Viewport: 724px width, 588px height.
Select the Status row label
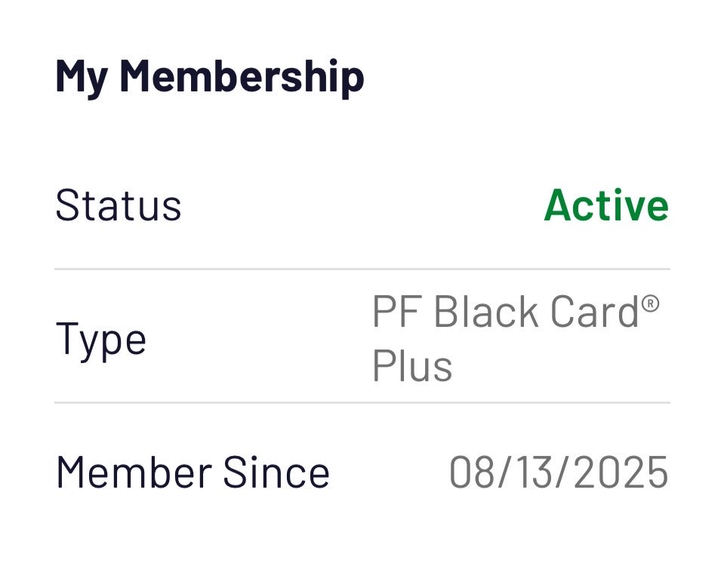coord(119,205)
